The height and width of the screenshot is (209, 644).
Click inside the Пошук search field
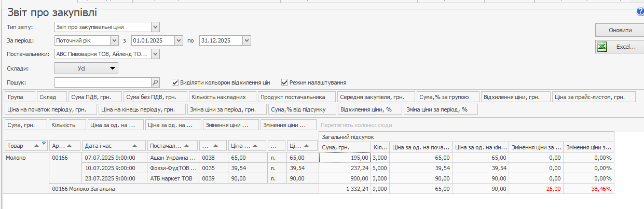pos(102,82)
